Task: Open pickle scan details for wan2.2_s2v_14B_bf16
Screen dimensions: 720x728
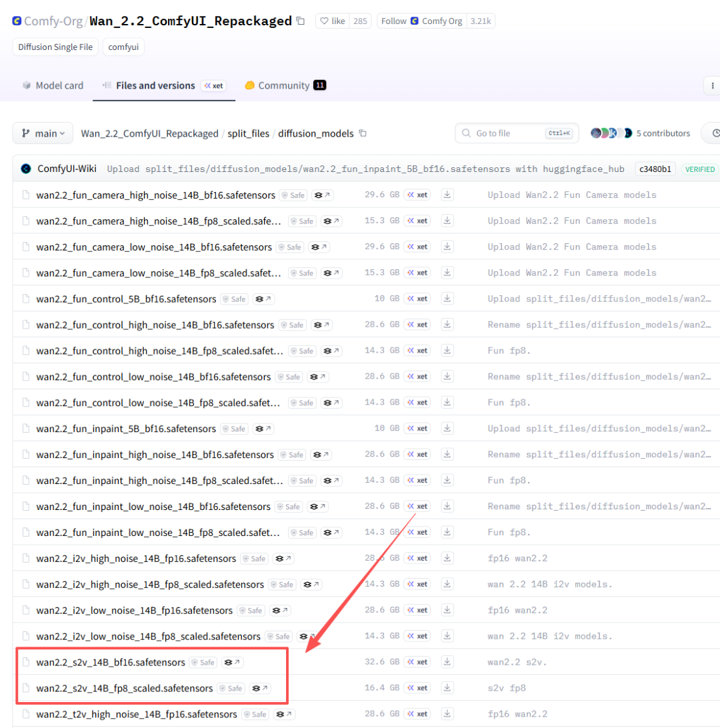Action: pyautogui.click(x=231, y=662)
